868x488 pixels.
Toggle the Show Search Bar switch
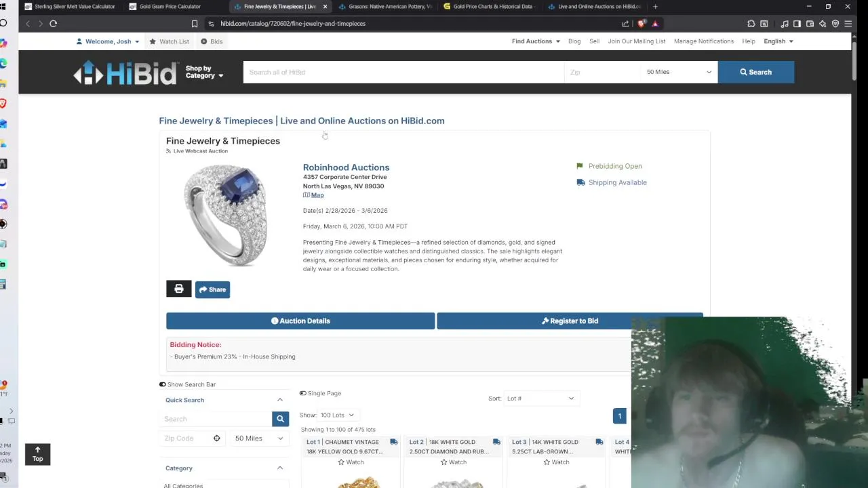163,384
